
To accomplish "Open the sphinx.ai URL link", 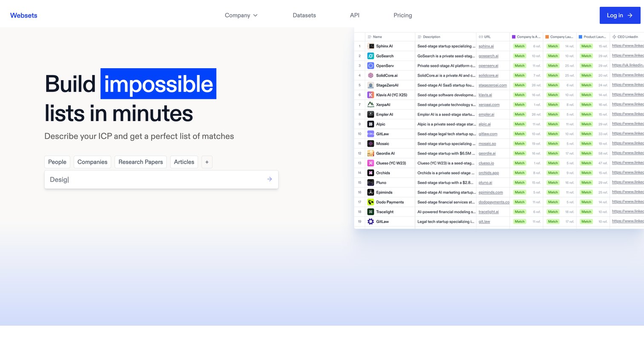I will pyautogui.click(x=486, y=46).
